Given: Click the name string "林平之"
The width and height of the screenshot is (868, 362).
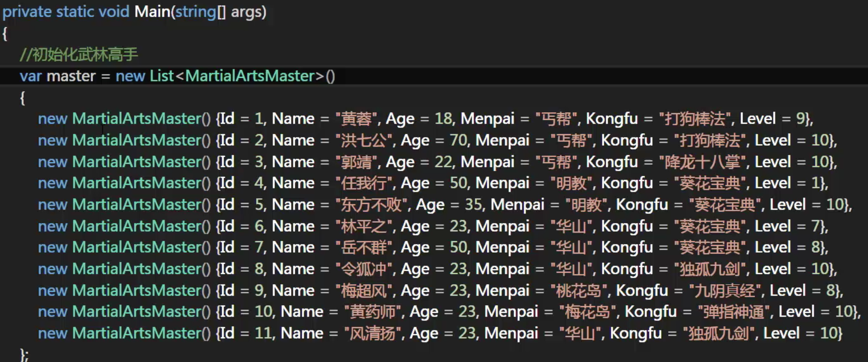Looking at the screenshot, I should [x=364, y=226].
